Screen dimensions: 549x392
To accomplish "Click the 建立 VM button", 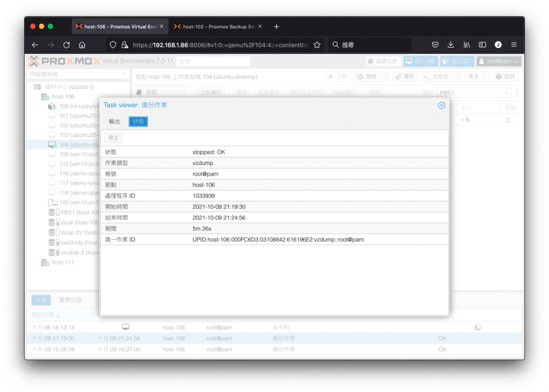I will pyautogui.click(x=420, y=61).
